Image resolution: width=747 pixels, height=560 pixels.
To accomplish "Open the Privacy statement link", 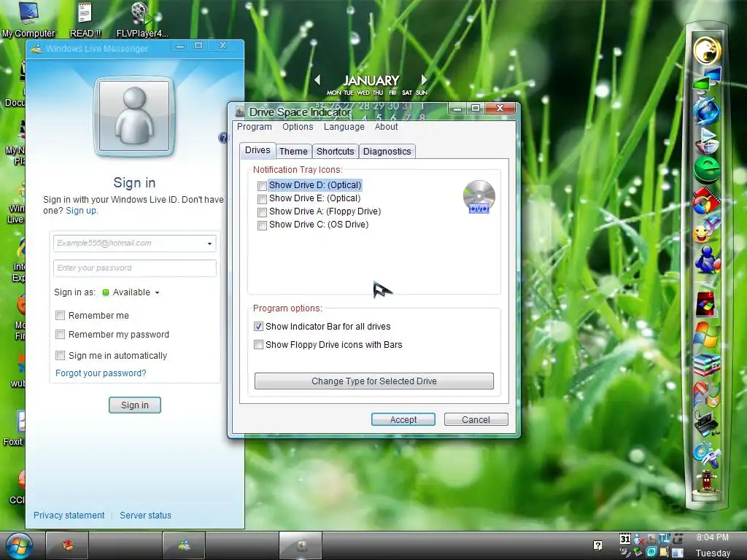I will point(69,516).
